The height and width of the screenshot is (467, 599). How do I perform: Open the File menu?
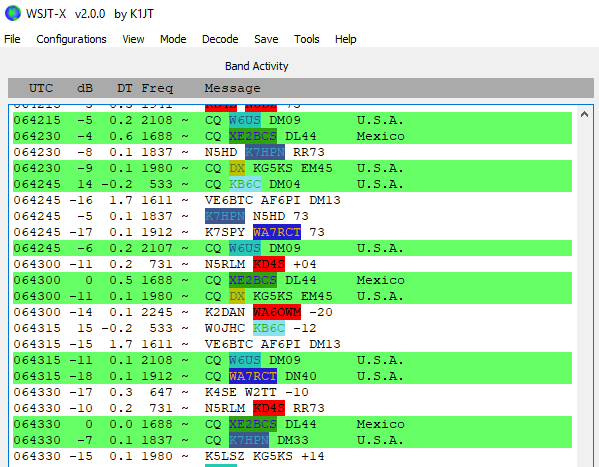pyautogui.click(x=12, y=39)
